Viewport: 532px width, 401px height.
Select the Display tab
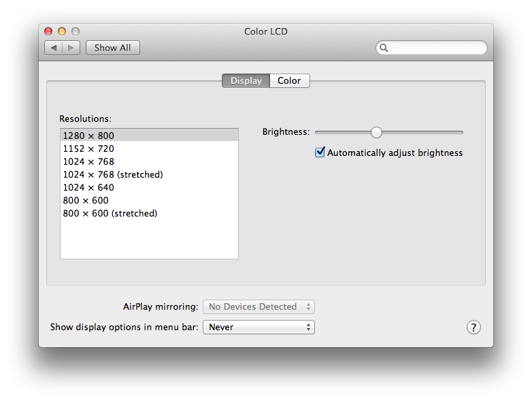click(x=246, y=80)
